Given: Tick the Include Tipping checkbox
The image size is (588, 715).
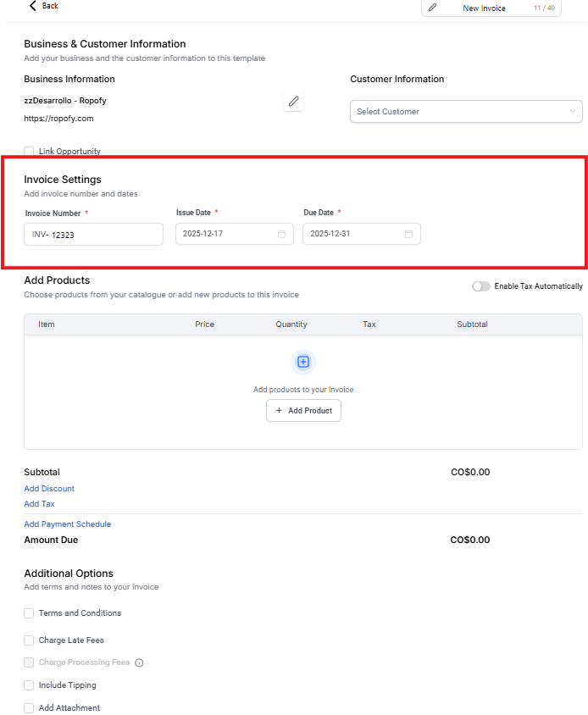Looking at the screenshot, I should tap(30, 685).
